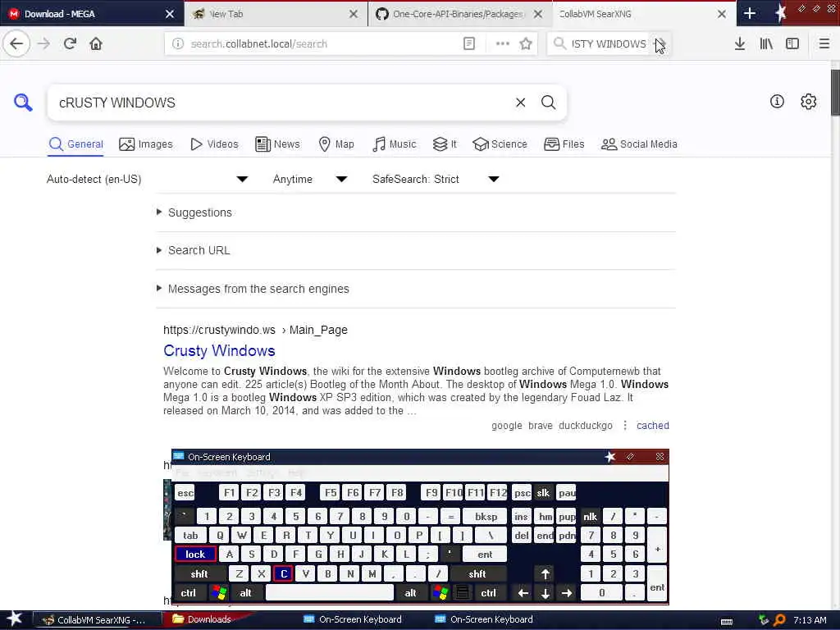The width and height of the screenshot is (840, 630).
Task: Expand the Suggestions section
Action: [x=200, y=212]
